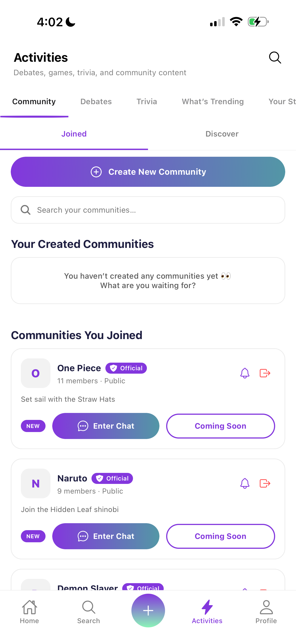
Task: Tap the central plus button in bottom navigation
Action: [x=148, y=610]
